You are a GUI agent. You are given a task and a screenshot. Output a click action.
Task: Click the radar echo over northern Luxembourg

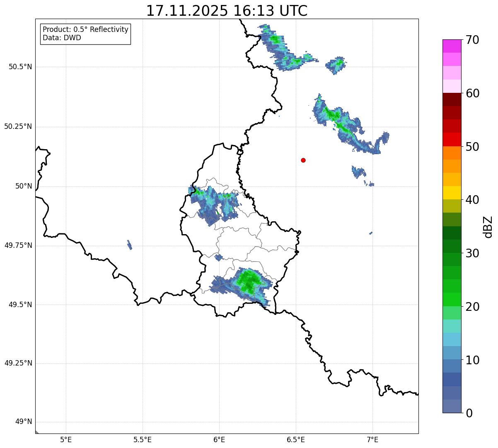point(213,203)
